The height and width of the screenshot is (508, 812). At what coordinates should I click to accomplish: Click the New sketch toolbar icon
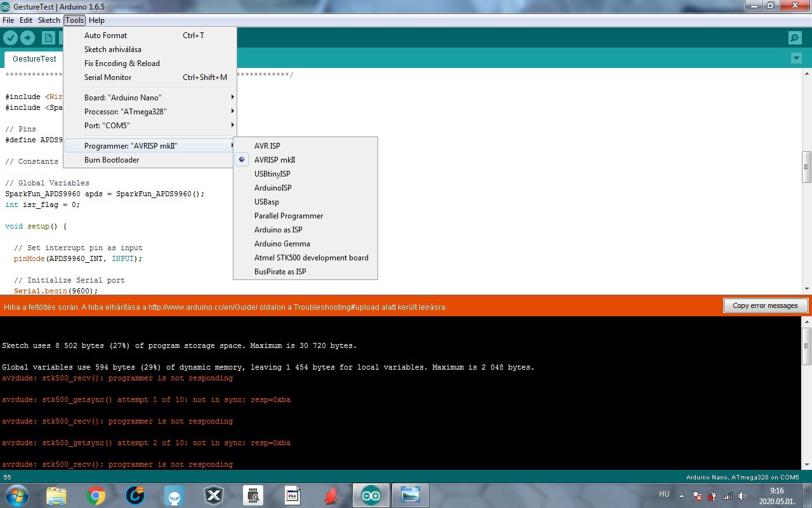click(48, 38)
